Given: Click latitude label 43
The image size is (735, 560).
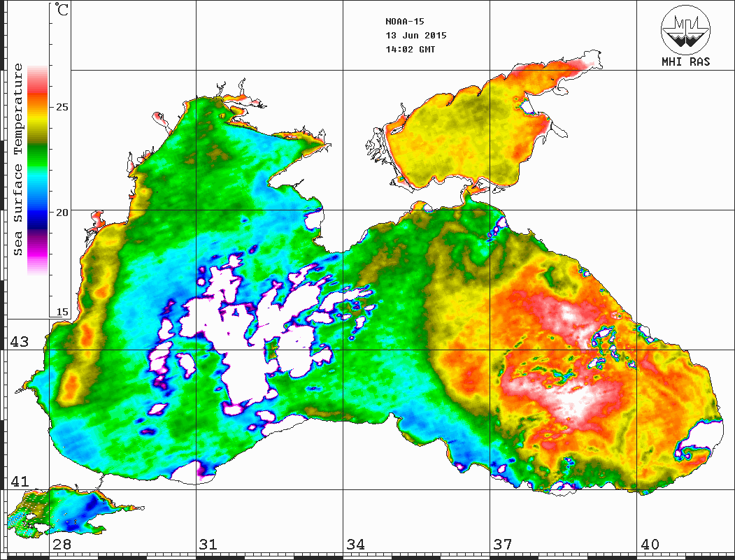Looking at the screenshot, I should pyautogui.click(x=20, y=342).
